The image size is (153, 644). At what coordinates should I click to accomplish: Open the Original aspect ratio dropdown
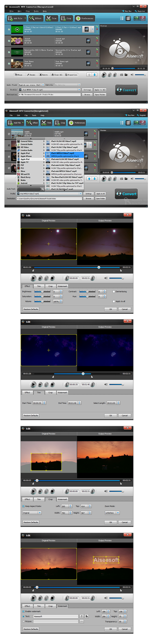click(x=32, y=513)
